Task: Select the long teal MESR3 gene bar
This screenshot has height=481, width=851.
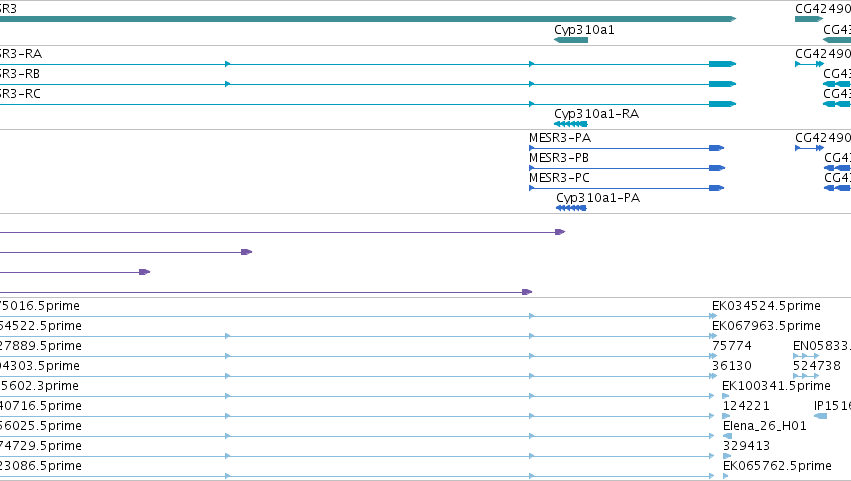Action: [368, 19]
